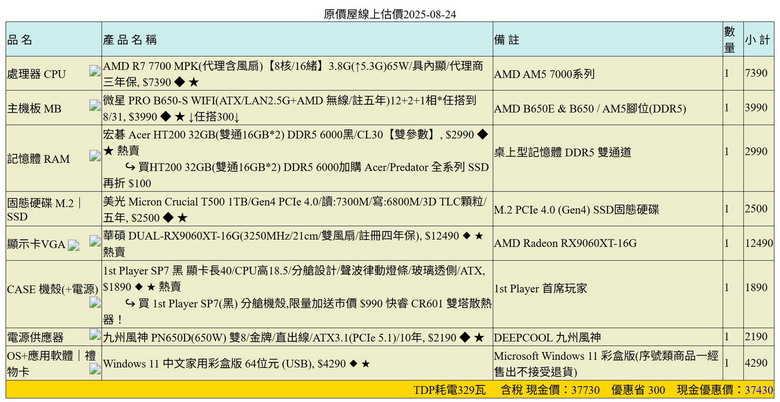Click the power supply subtotal 2190
This screenshot has width=780, height=402.
756,337
